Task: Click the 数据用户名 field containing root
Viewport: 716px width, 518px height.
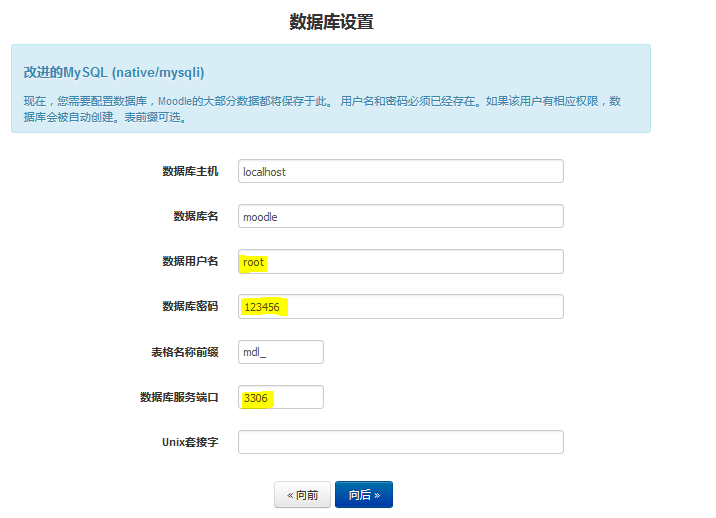Action: pyautogui.click(x=400, y=262)
